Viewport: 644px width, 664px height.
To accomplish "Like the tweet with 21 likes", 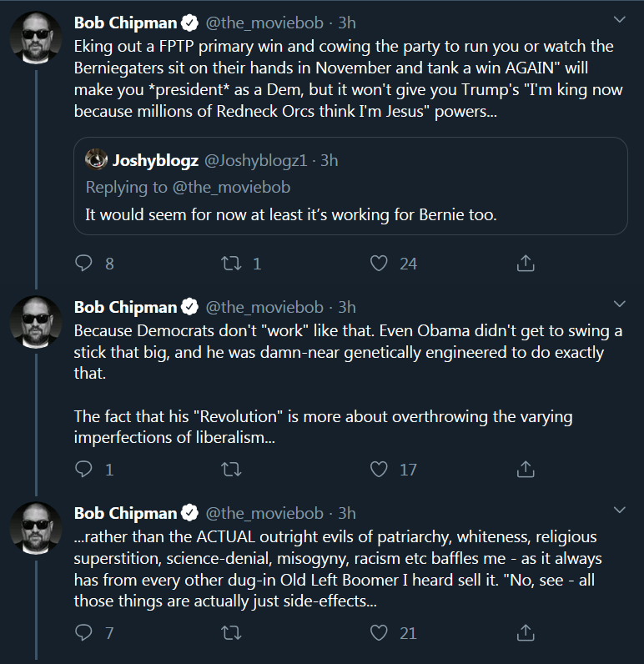I will point(379,632).
